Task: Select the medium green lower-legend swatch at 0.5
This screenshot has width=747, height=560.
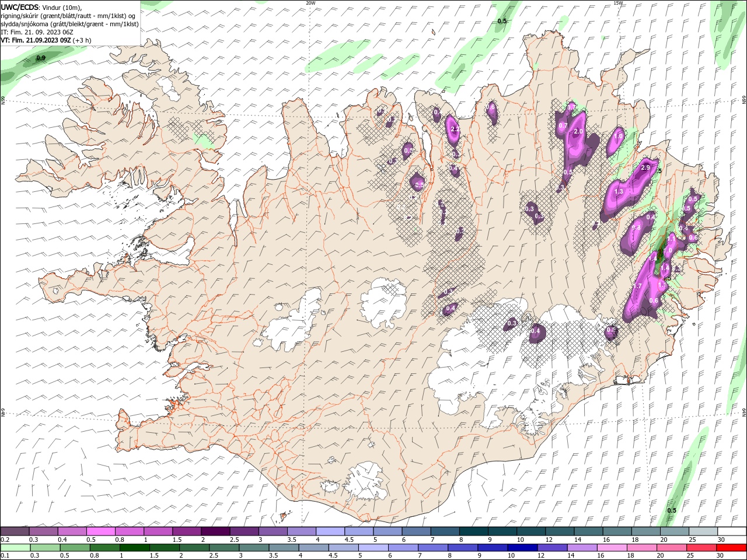Action: click(x=75, y=548)
